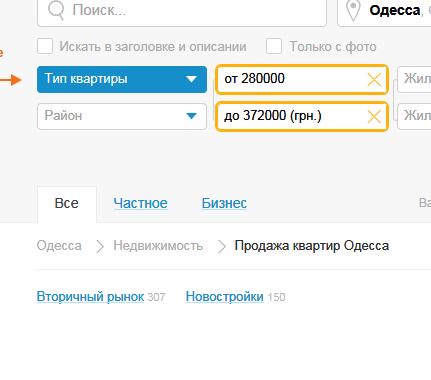Click the search magnifier icon
431x380 pixels.
pyautogui.click(x=56, y=10)
